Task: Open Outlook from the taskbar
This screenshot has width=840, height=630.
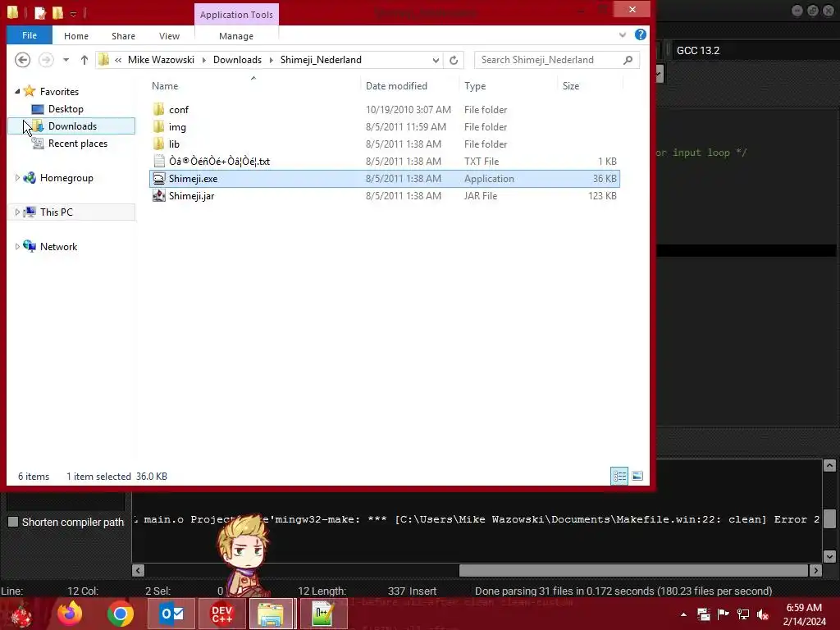Action: click(x=171, y=614)
